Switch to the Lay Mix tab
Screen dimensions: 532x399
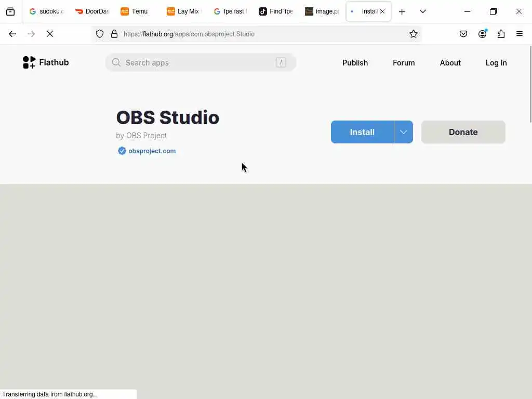click(184, 11)
